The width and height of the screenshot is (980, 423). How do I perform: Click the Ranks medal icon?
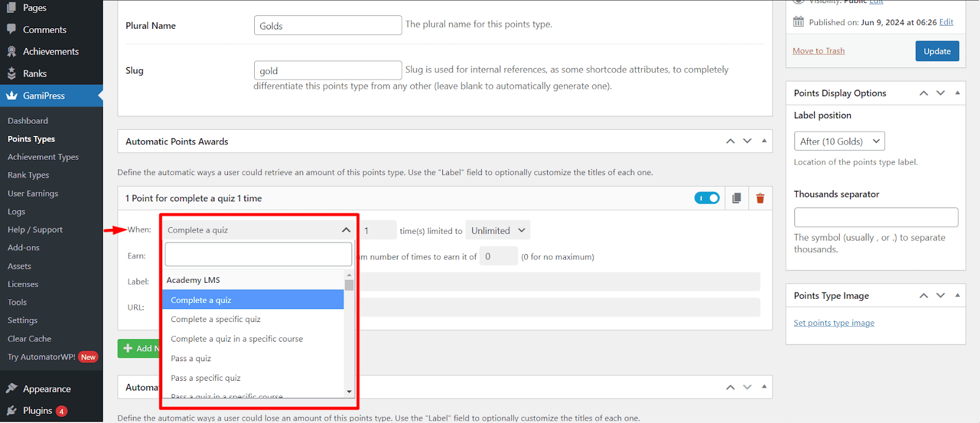pyautogui.click(x=12, y=73)
